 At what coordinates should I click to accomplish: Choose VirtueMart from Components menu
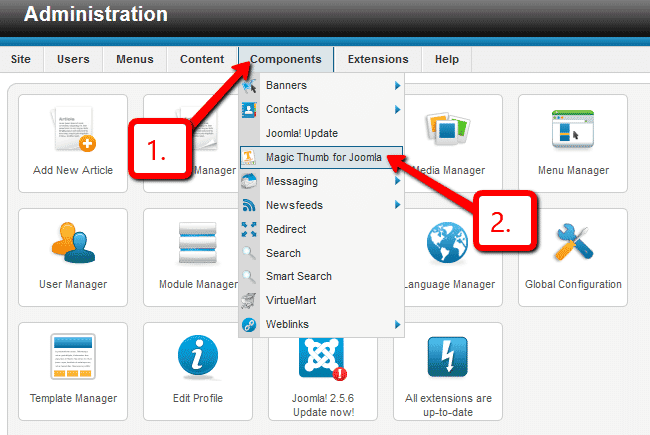click(321, 300)
